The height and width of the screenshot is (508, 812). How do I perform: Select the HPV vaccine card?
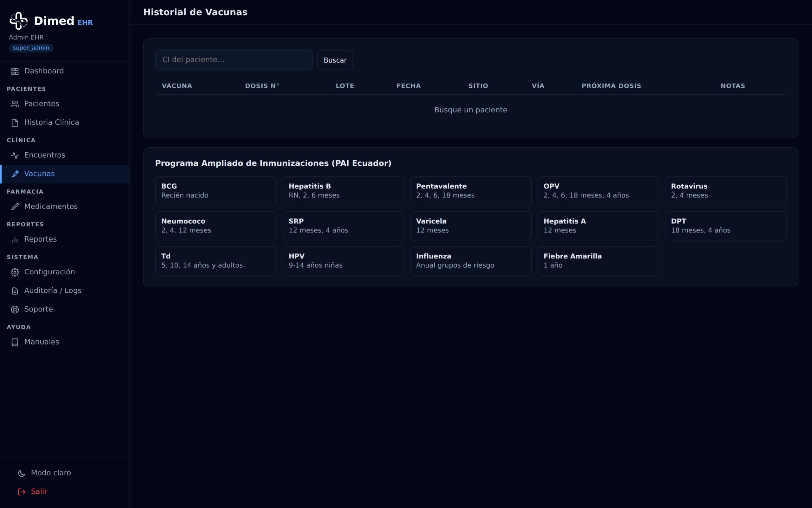pyautogui.click(x=343, y=261)
